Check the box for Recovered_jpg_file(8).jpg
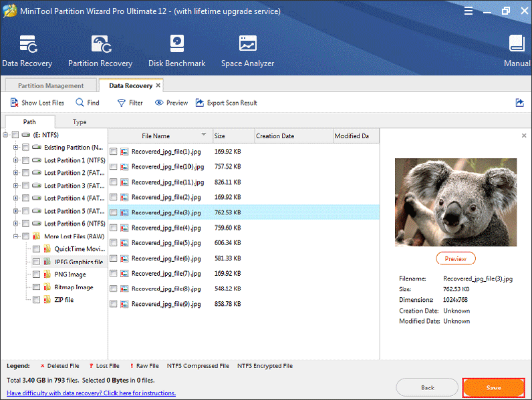Image resolution: width=532 pixels, height=400 pixels. (x=114, y=288)
